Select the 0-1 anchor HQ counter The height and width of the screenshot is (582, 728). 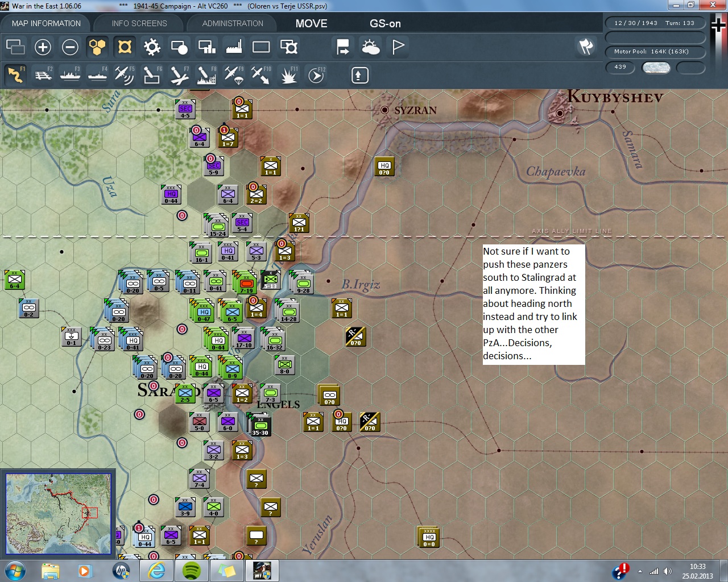(71, 336)
